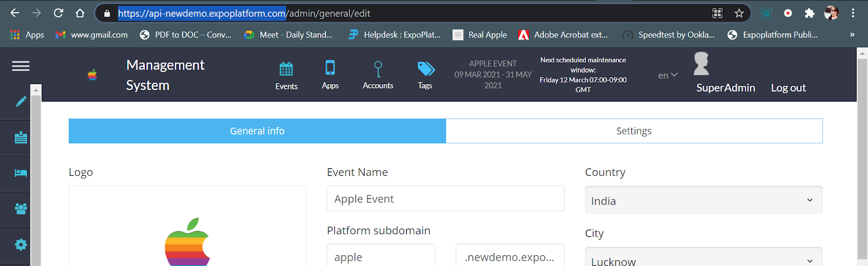
Task: Switch to the Settings tab
Action: [x=634, y=131]
